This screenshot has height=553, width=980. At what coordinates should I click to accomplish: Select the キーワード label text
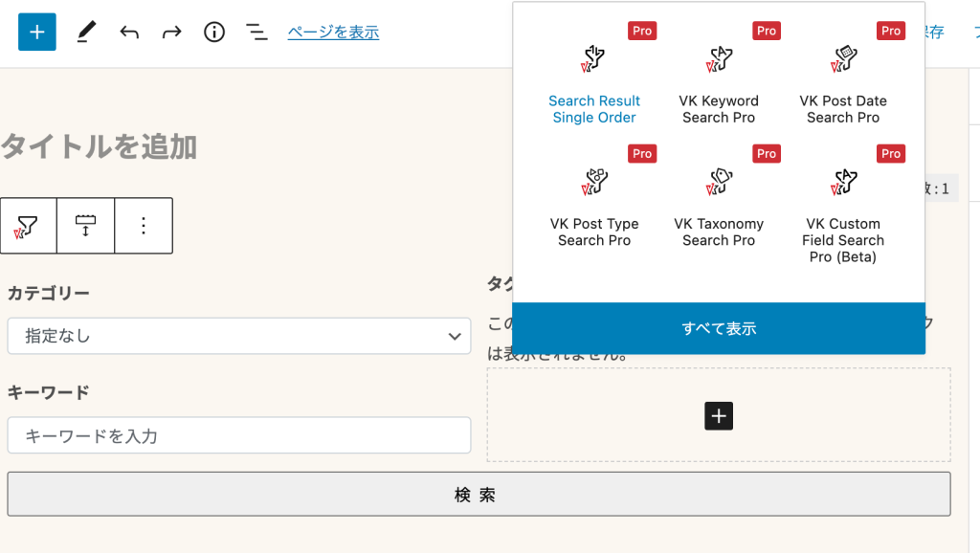(x=48, y=392)
